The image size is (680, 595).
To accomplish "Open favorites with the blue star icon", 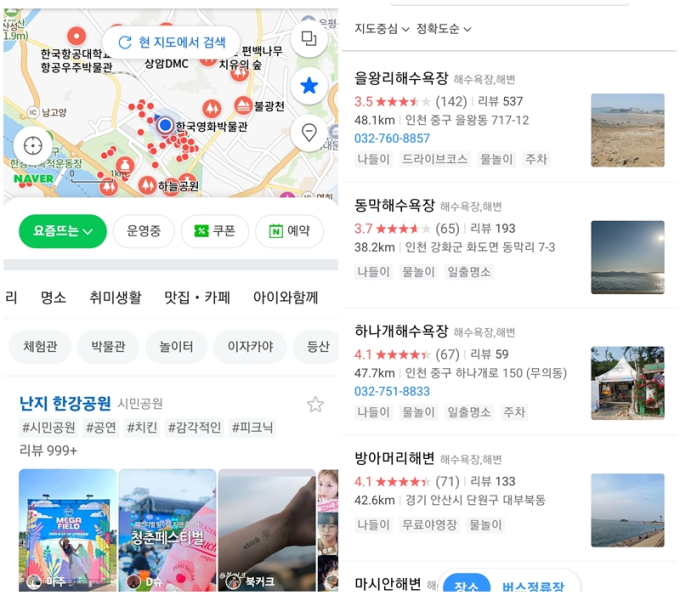I will point(309,85).
